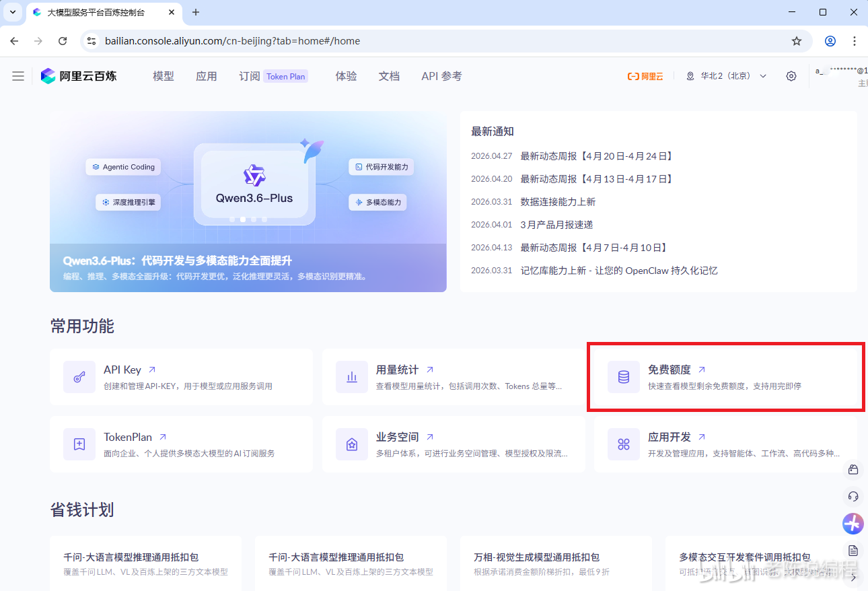Viewport: 868px width, 591px height.
Task: Open the colorful floating AI assistant button
Action: [x=853, y=523]
